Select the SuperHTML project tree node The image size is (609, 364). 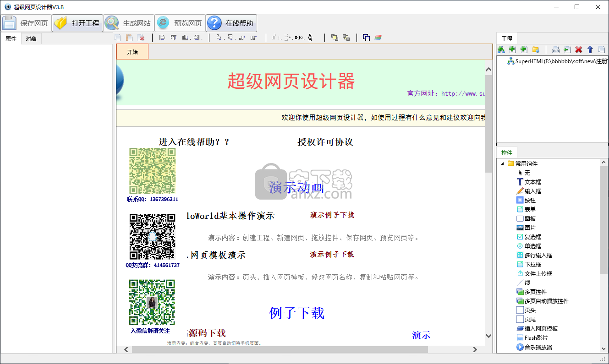click(x=557, y=61)
